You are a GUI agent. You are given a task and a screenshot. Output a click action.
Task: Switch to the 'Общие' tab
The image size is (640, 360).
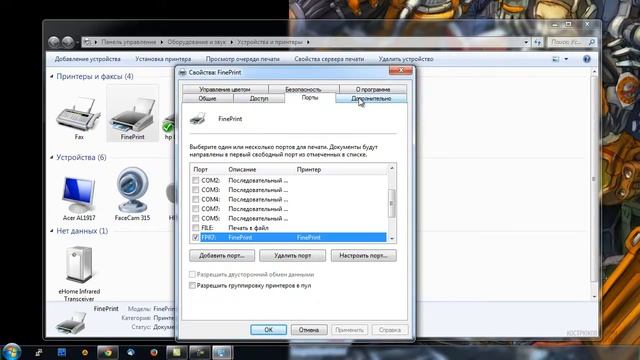click(207, 98)
